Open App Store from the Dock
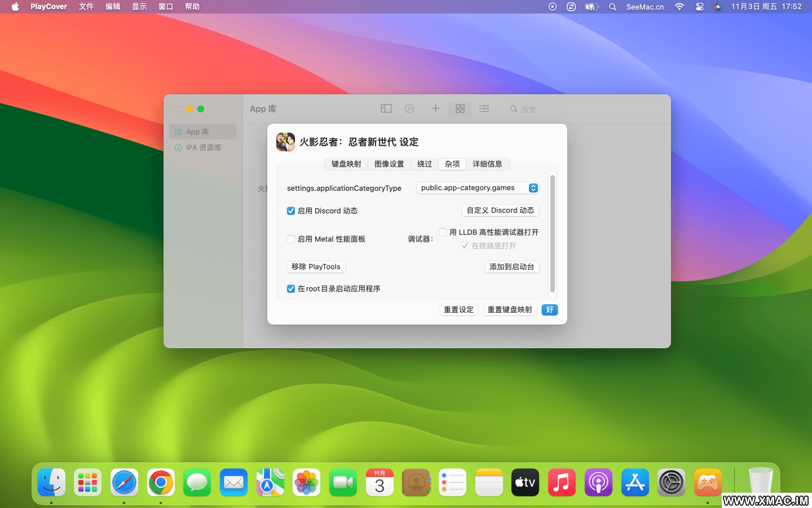Image resolution: width=812 pixels, height=508 pixels. pyautogui.click(x=635, y=483)
